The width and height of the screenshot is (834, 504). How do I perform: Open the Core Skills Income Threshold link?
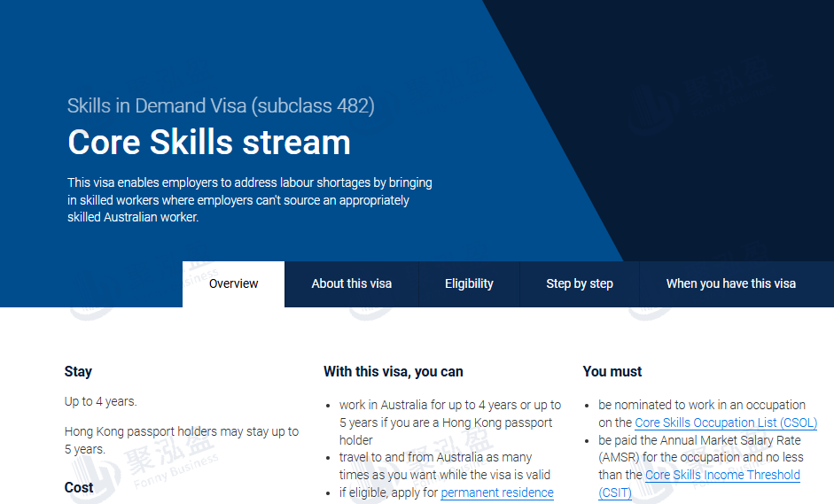(722, 476)
